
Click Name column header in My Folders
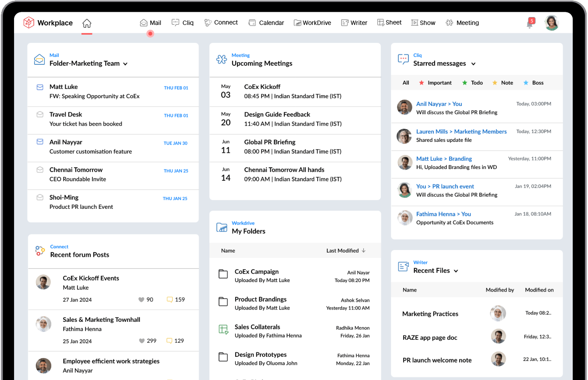(x=228, y=251)
